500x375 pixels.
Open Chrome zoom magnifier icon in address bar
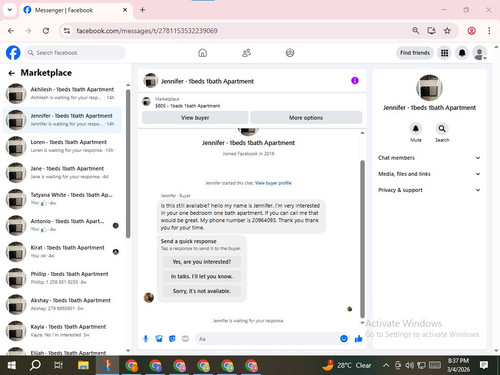coord(416,31)
